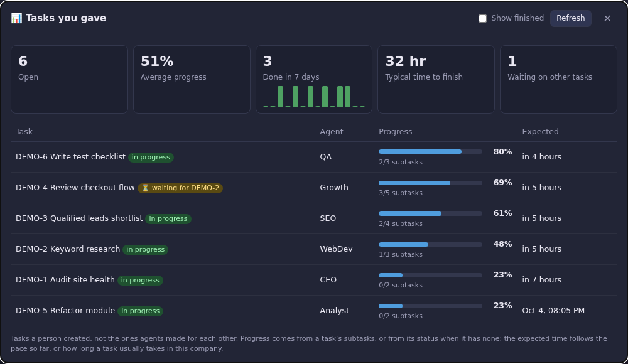Click the Refresh button
Screen dimensions: 628x364
tap(570, 18)
